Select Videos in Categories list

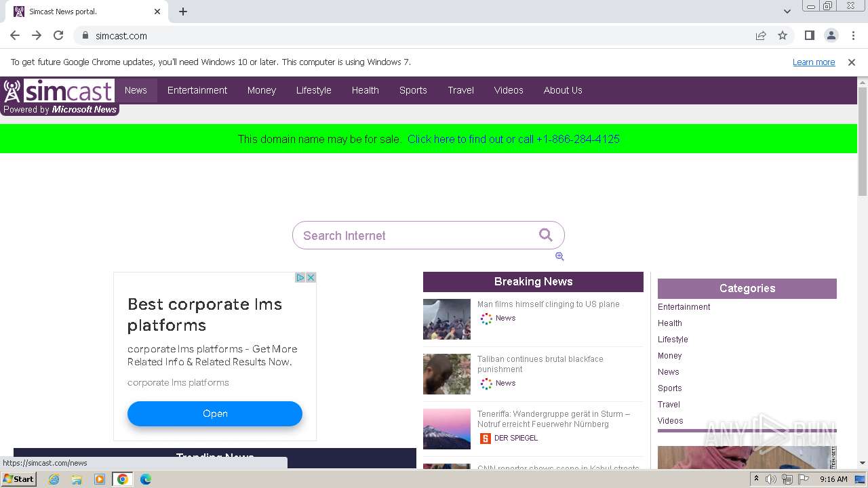coord(670,421)
